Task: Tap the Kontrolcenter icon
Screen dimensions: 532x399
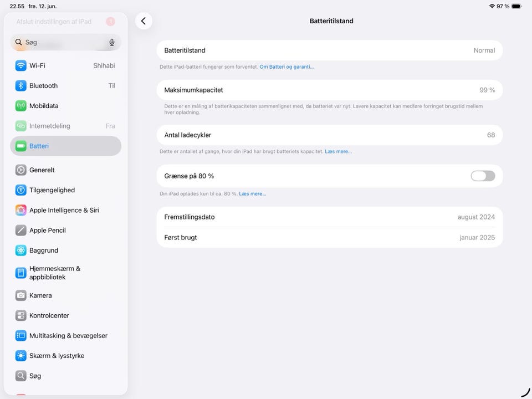Action: pos(21,315)
